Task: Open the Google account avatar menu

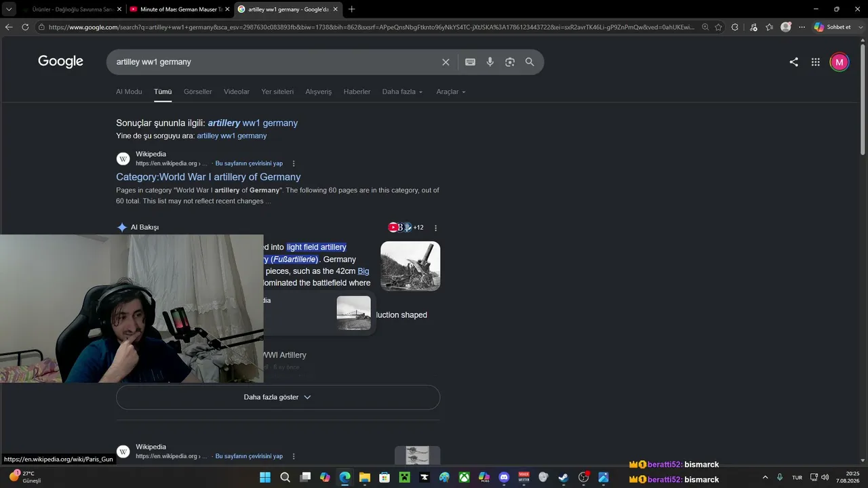Action: point(840,62)
